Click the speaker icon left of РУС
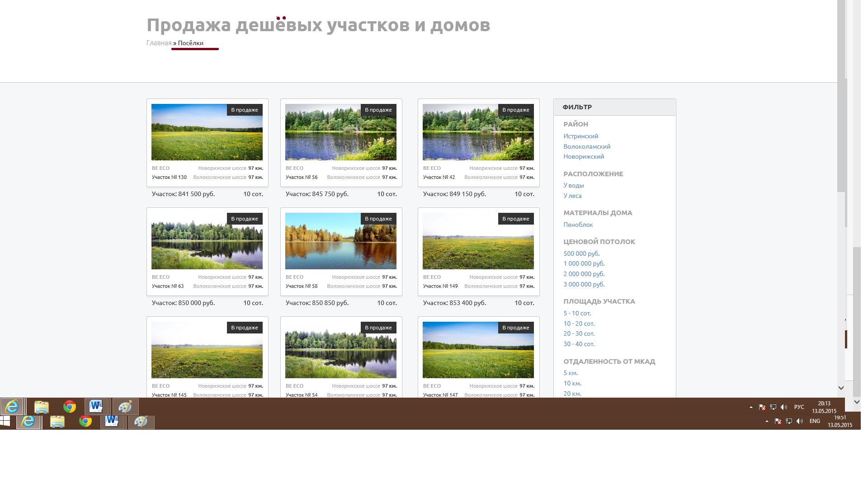This screenshot has width=868, height=488. (784, 407)
